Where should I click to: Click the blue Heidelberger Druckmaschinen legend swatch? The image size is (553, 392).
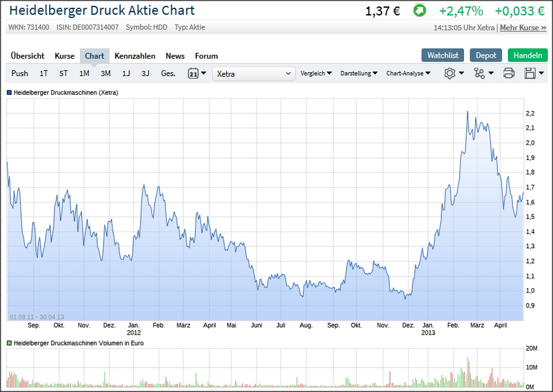[10, 92]
